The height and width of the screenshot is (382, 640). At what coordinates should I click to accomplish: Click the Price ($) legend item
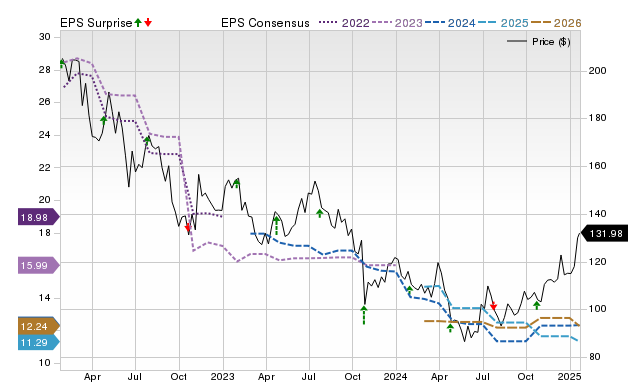[x=538, y=42]
